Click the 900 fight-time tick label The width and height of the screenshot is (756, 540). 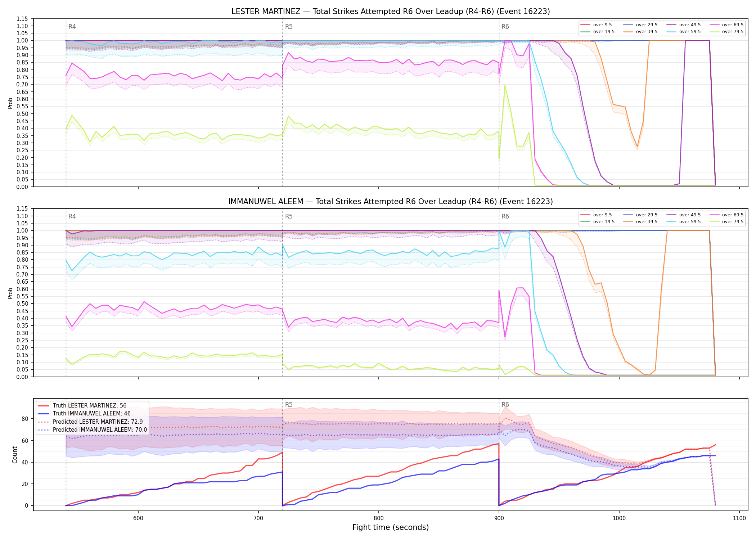[499, 518]
